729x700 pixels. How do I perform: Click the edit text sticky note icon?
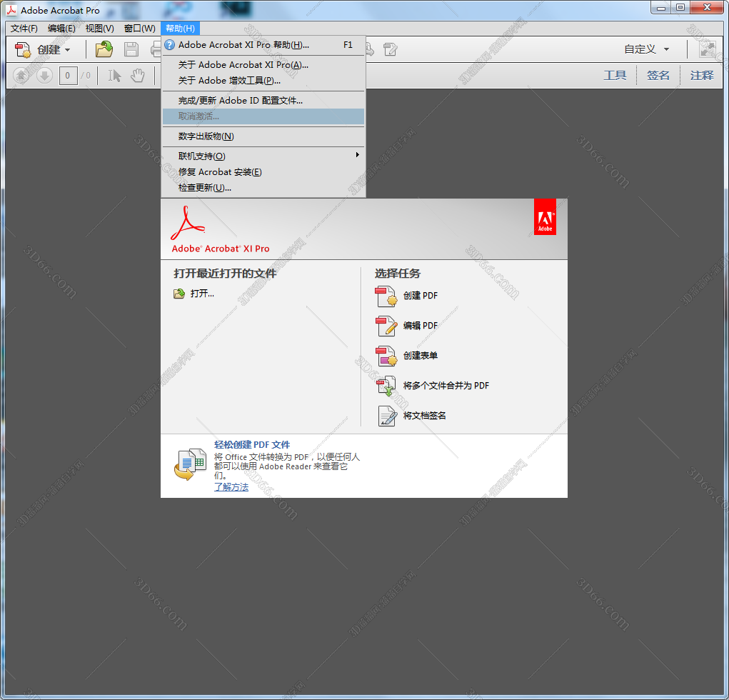pyautogui.click(x=390, y=49)
